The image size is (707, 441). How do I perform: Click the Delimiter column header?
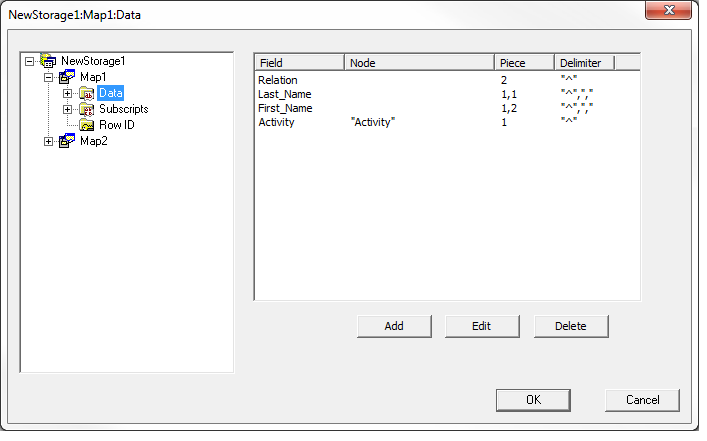click(x=584, y=63)
